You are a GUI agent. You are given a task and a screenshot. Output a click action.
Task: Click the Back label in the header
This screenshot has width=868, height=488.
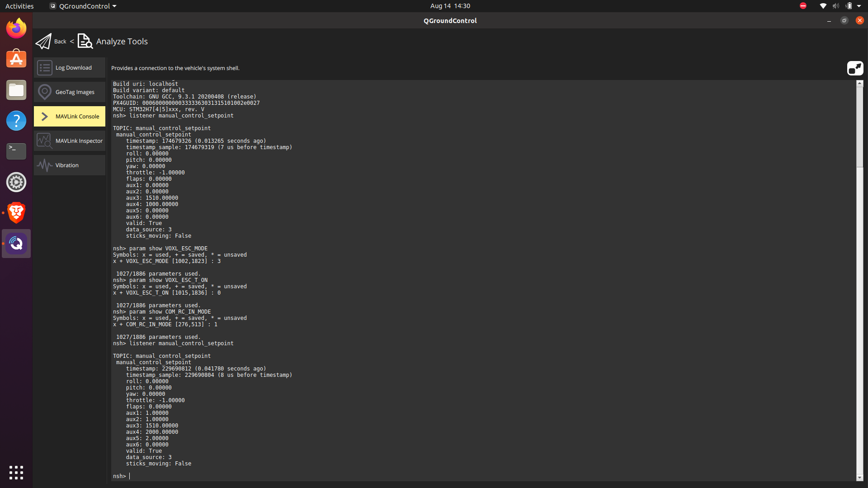[x=60, y=42]
